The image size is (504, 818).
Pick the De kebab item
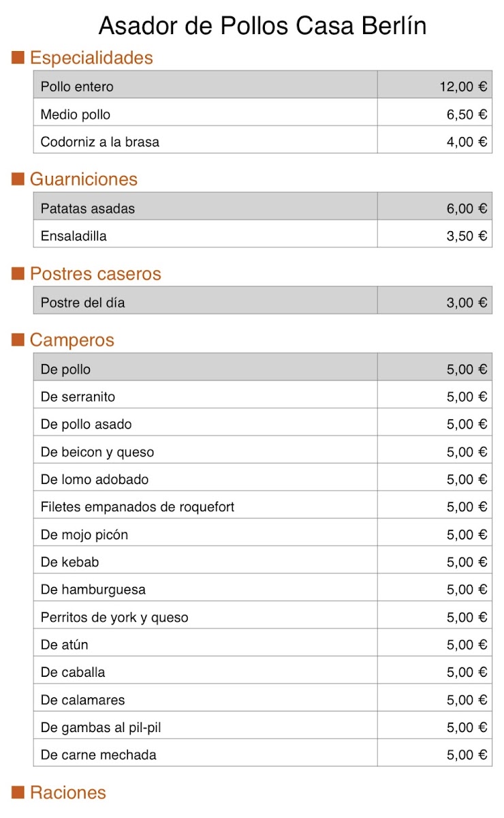coord(263,562)
